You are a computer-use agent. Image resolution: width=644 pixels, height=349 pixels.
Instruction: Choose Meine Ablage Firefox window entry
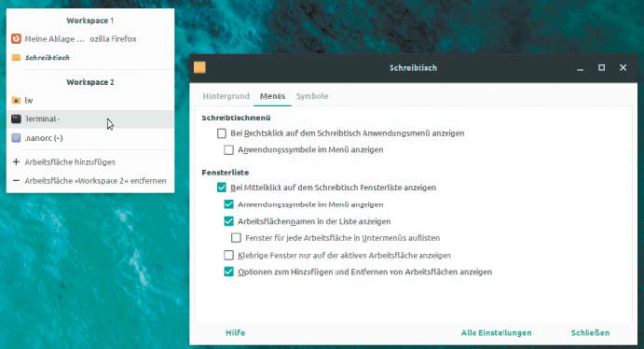pyautogui.click(x=90, y=39)
